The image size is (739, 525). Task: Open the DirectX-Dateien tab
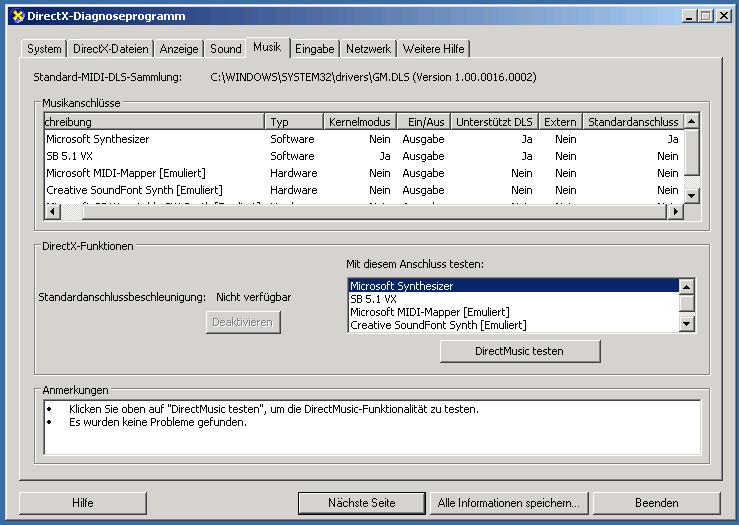coord(111,49)
